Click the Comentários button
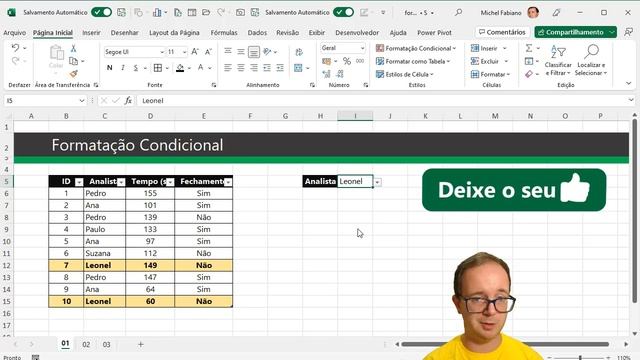 (502, 32)
